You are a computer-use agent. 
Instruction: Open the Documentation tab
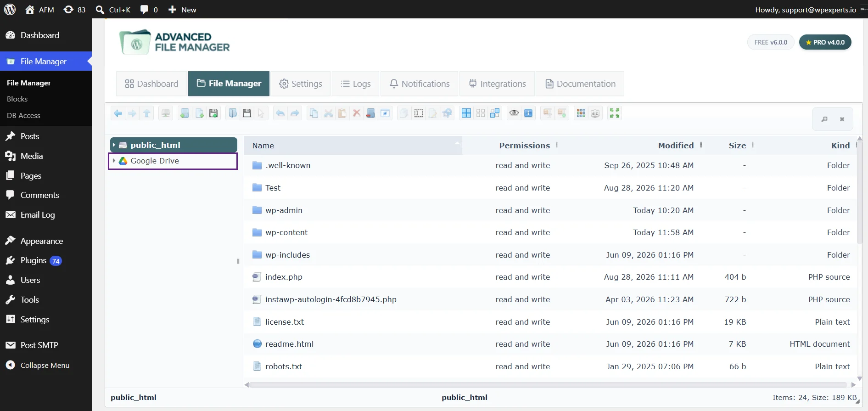pyautogui.click(x=580, y=84)
